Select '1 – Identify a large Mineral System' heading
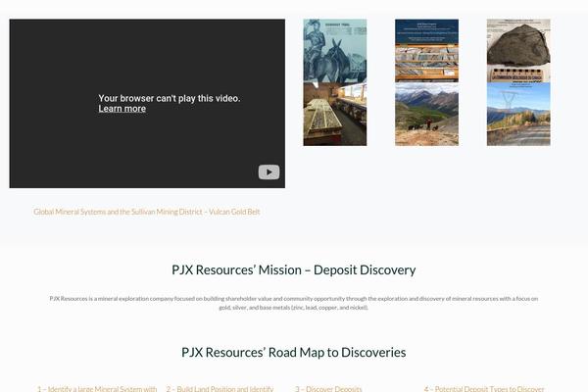Image resolution: width=588 pixels, height=392 pixels. [97, 389]
